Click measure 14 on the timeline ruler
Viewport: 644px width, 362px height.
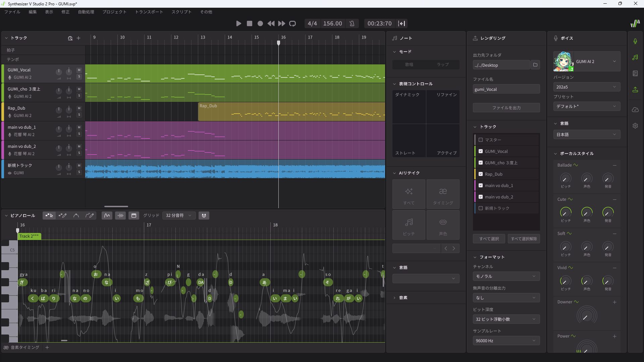tap(230, 38)
